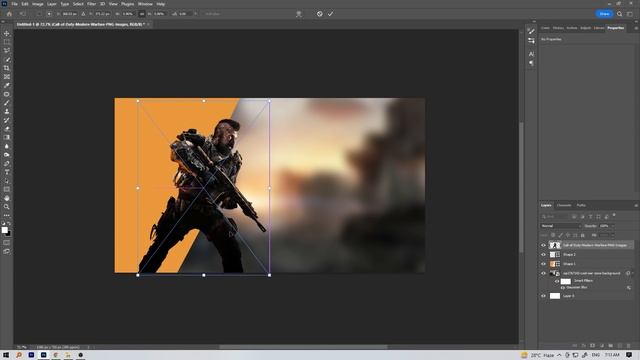640x360 pixels.
Task: Open the layer Fill dropdown arrow
Action: click(x=613, y=235)
